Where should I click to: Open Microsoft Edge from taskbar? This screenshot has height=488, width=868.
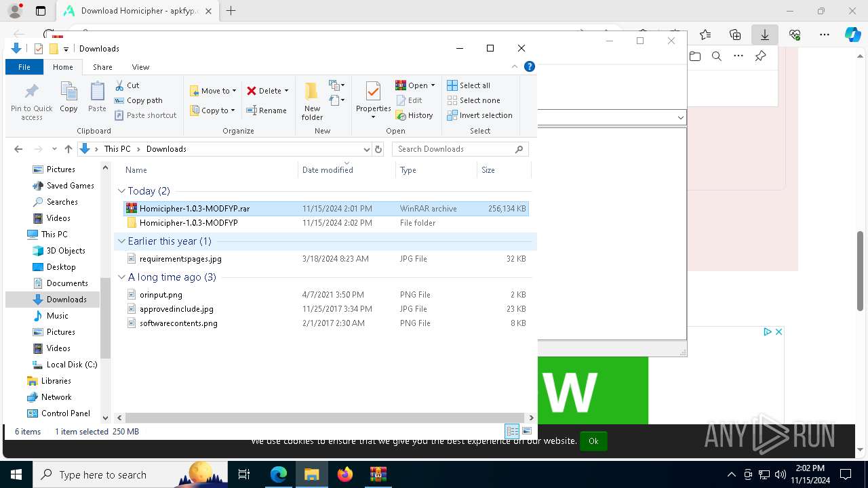coord(279,474)
